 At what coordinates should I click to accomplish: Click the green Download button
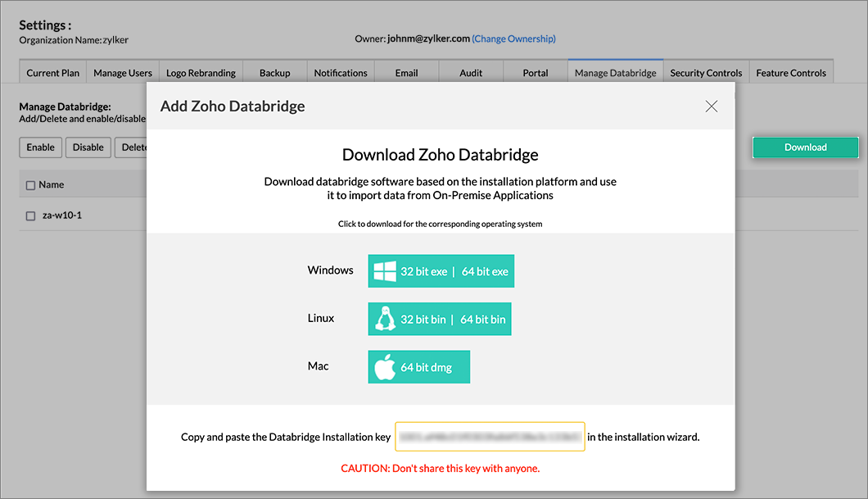(805, 147)
